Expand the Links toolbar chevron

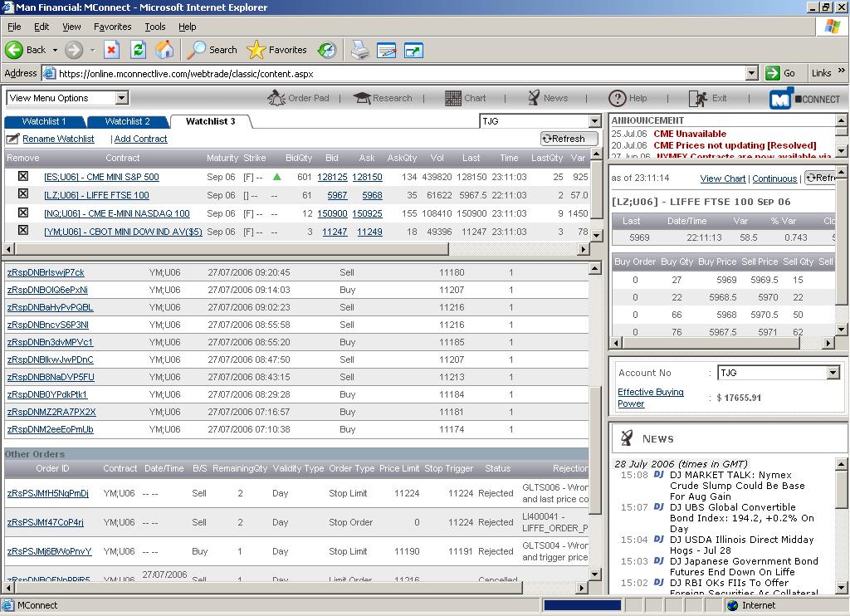point(842,71)
